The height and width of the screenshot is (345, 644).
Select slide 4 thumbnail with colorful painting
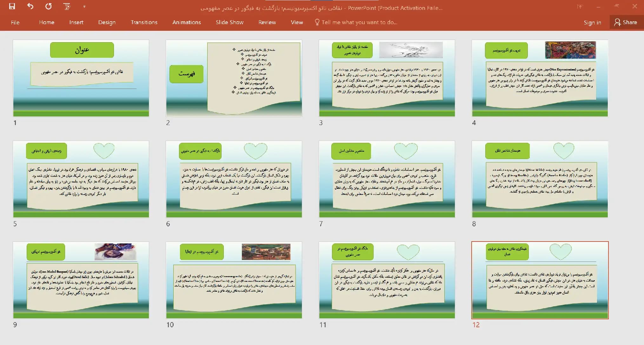pos(540,78)
